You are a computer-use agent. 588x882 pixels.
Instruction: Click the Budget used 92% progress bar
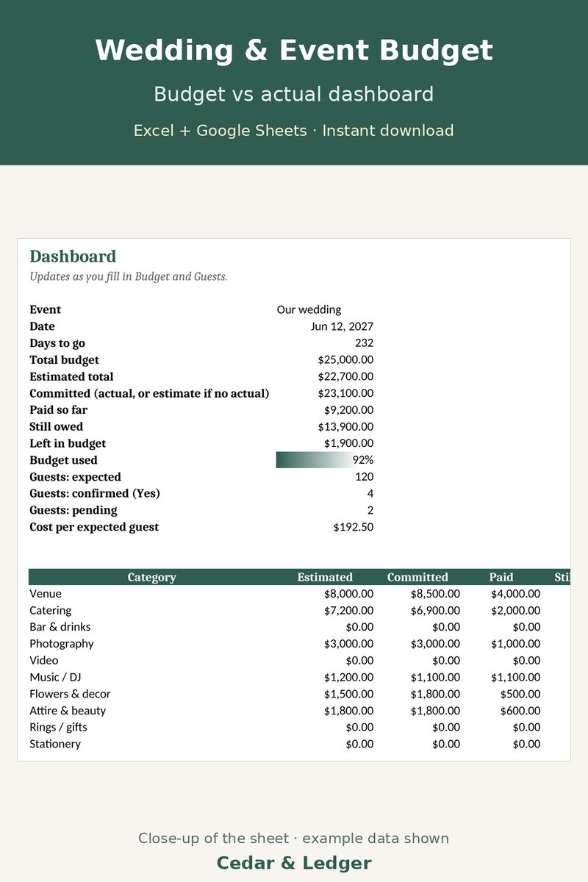pyautogui.click(x=325, y=460)
